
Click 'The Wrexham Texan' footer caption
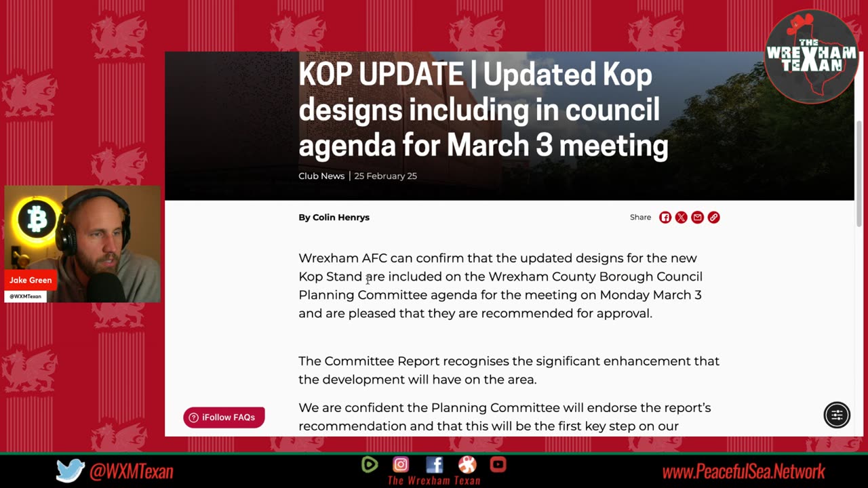tap(434, 481)
